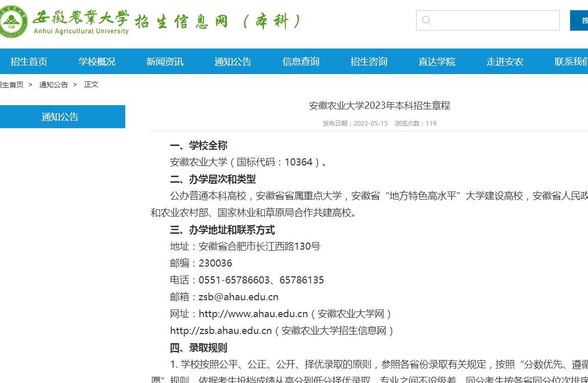Click the 招生首页 breadcrumb link
Viewport: 588px width, 383px height.
click(12, 85)
